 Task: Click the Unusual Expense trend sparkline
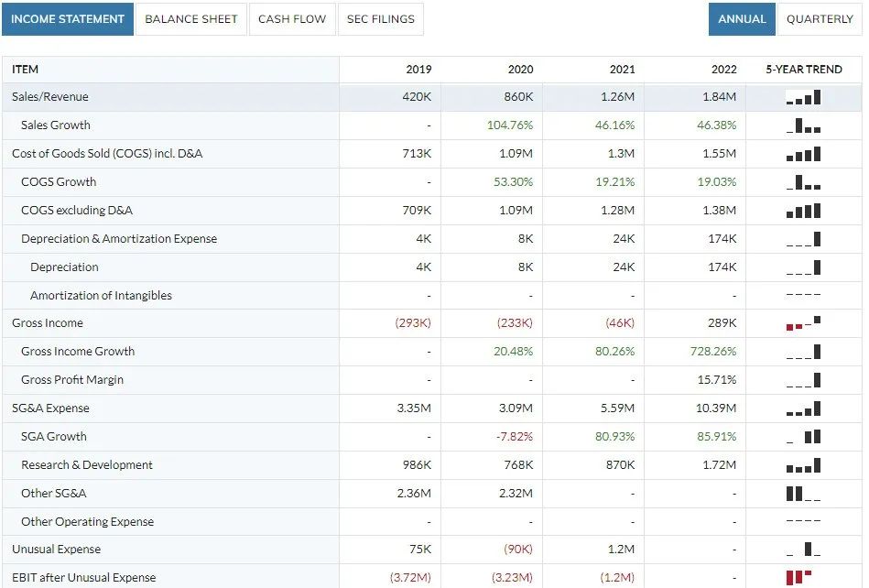coord(803,550)
